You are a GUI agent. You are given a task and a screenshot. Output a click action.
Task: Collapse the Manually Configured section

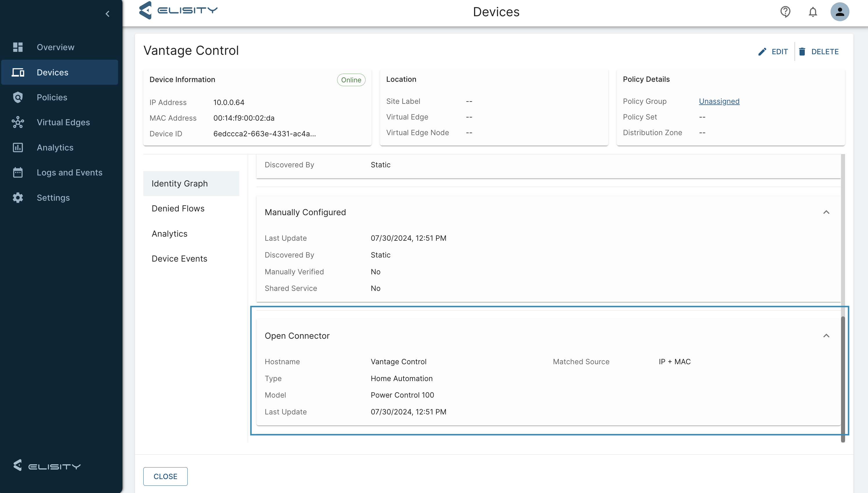[x=826, y=212]
